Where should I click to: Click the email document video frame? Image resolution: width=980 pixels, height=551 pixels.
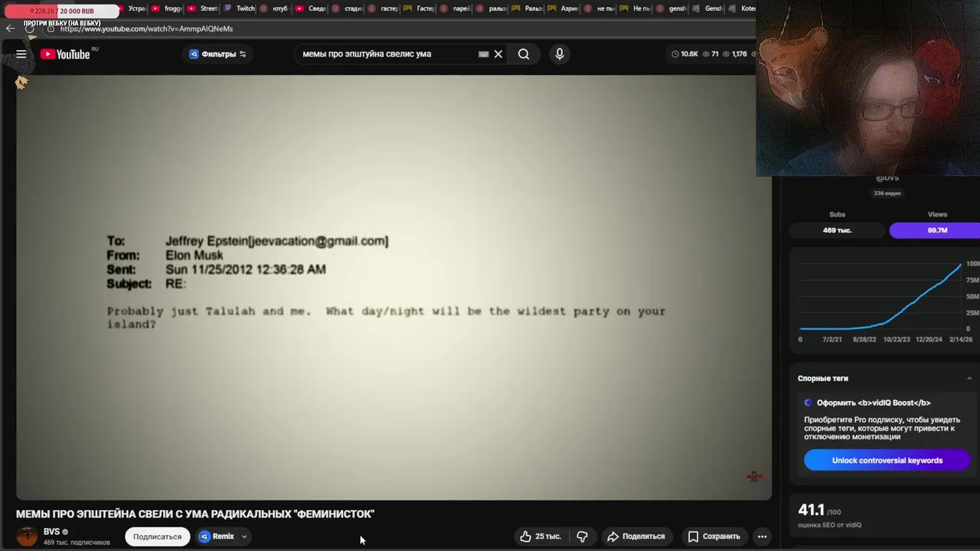tap(394, 287)
